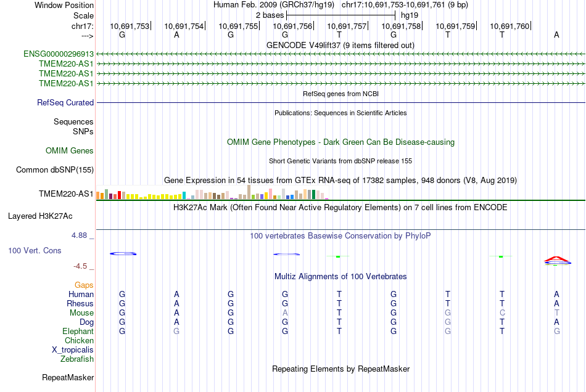
Task: Select the Zebrafish species row label
Action: [76, 359]
